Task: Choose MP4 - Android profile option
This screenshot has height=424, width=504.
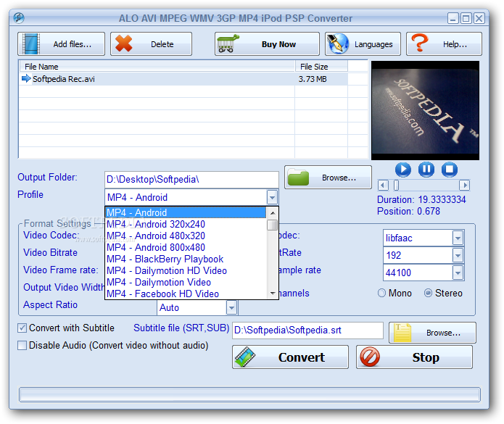Action: click(x=186, y=212)
